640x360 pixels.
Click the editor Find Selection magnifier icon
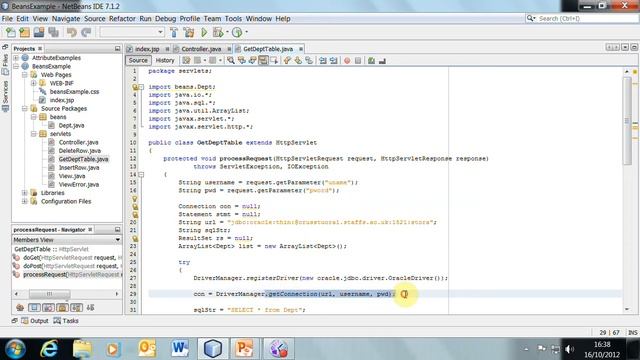pos(231,60)
